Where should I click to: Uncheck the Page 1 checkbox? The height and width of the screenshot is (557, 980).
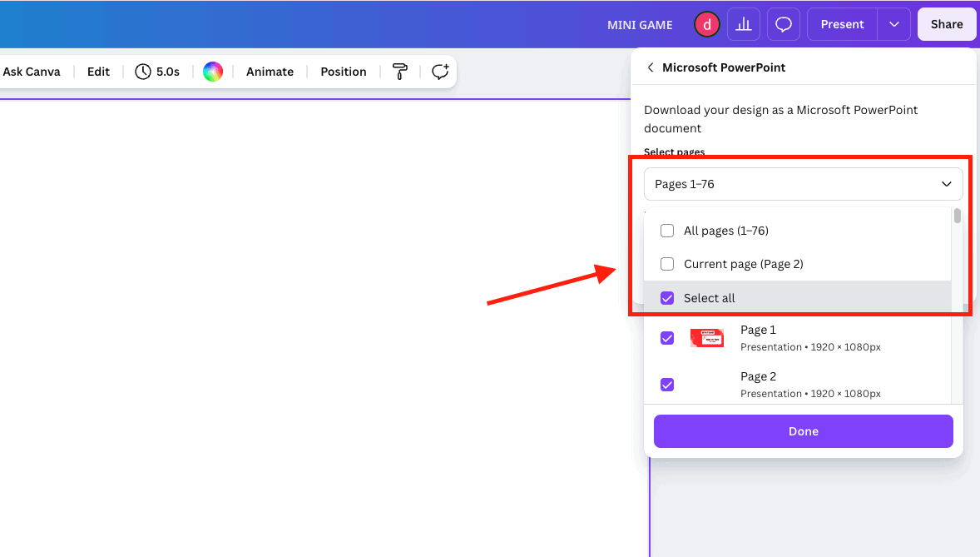(667, 338)
